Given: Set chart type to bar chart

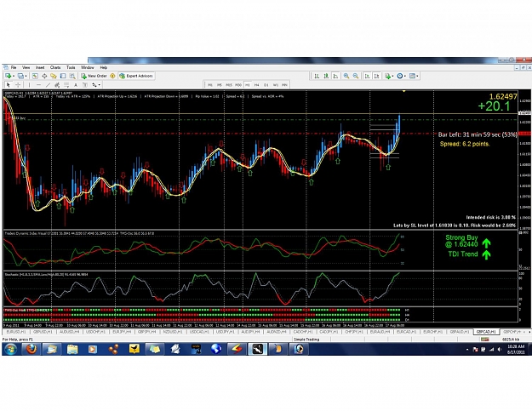Looking at the screenshot, I should pos(317,76).
